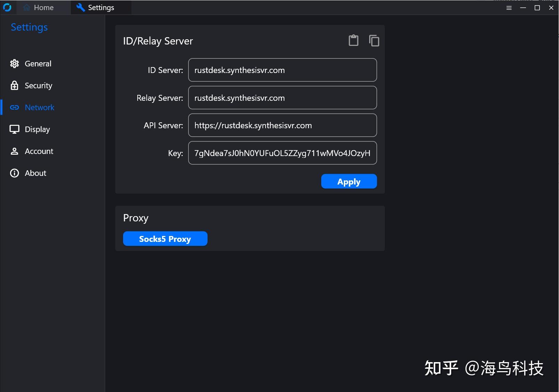Image resolution: width=559 pixels, height=392 pixels.
Task: Click the 'API Server:' label
Action: click(163, 125)
